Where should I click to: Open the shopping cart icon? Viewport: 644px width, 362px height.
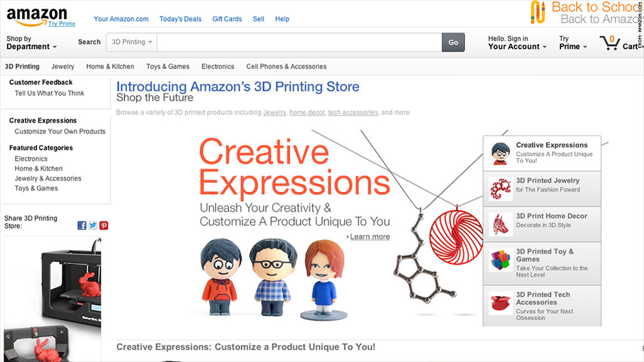tap(609, 43)
